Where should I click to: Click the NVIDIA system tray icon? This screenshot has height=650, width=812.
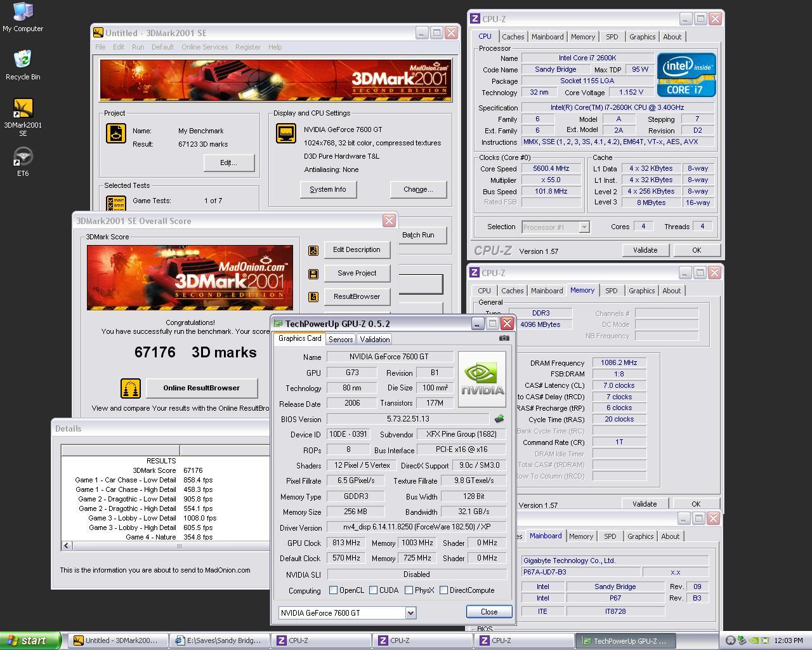click(754, 640)
